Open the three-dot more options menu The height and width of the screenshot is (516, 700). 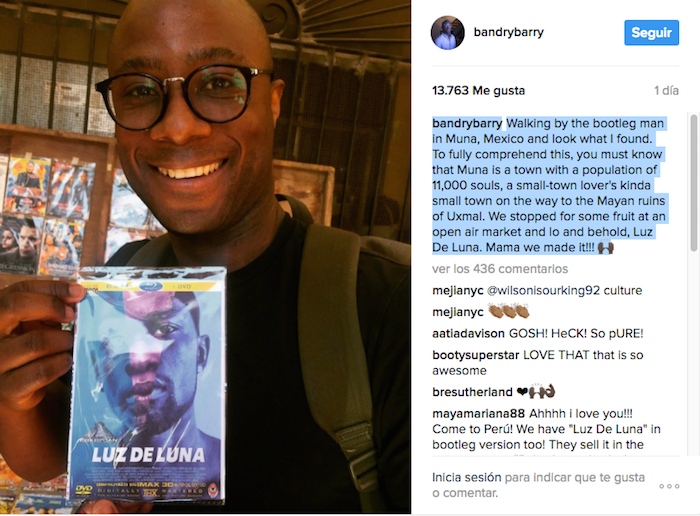pos(669,486)
